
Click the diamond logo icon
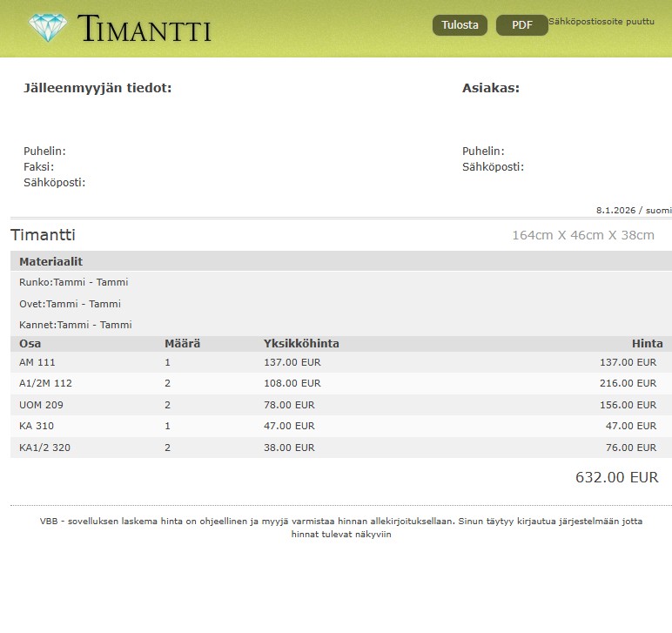[x=47, y=28]
